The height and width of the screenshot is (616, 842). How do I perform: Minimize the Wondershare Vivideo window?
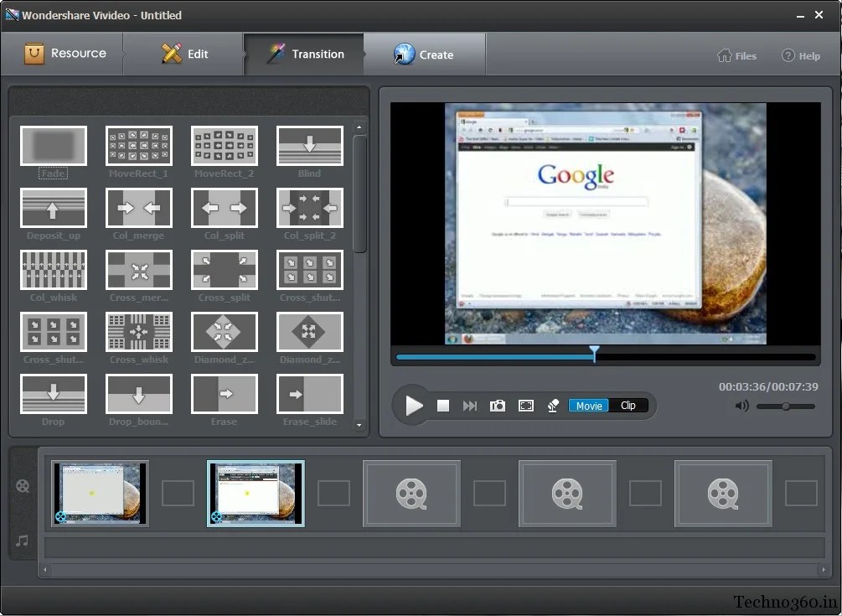click(800, 16)
